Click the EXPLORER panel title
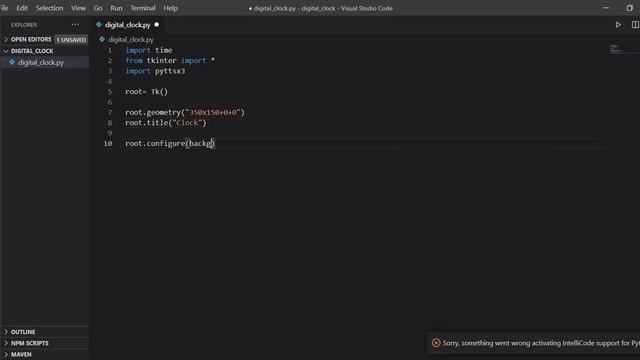640x360 pixels. tap(24, 25)
